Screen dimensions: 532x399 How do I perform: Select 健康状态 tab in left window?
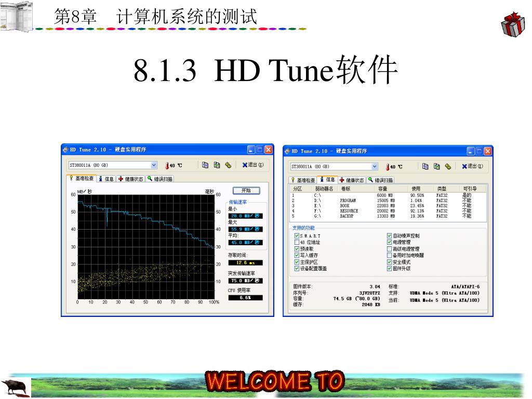click(x=131, y=179)
